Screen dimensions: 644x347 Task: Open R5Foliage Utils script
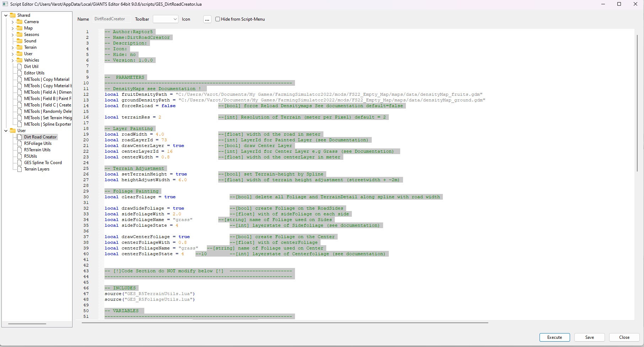(x=38, y=143)
